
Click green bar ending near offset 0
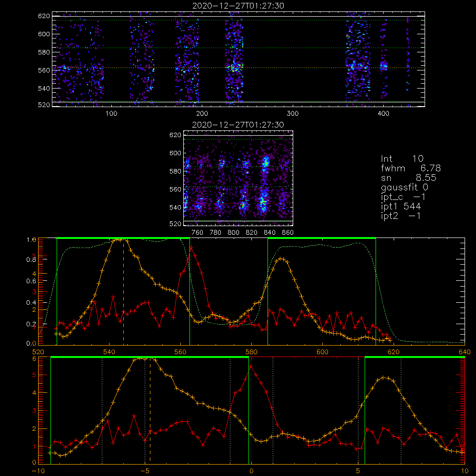pyautogui.click(x=149, y=357)
